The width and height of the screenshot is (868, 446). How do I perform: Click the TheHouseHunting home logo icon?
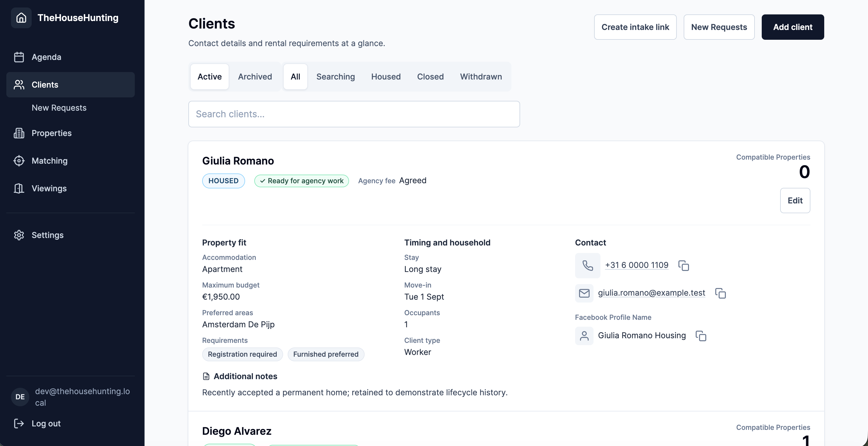point(21,18)
